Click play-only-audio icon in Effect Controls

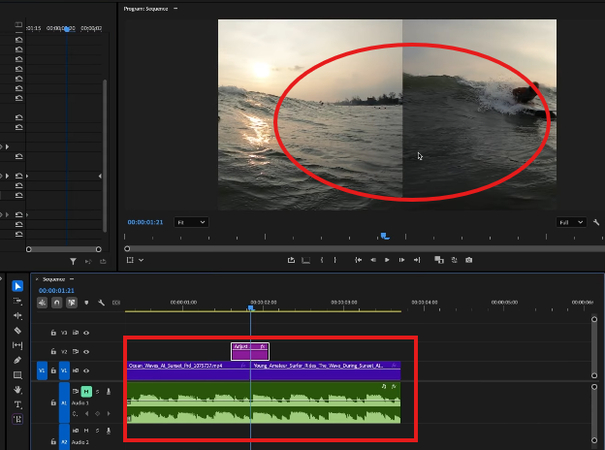[x=88, y=262]
